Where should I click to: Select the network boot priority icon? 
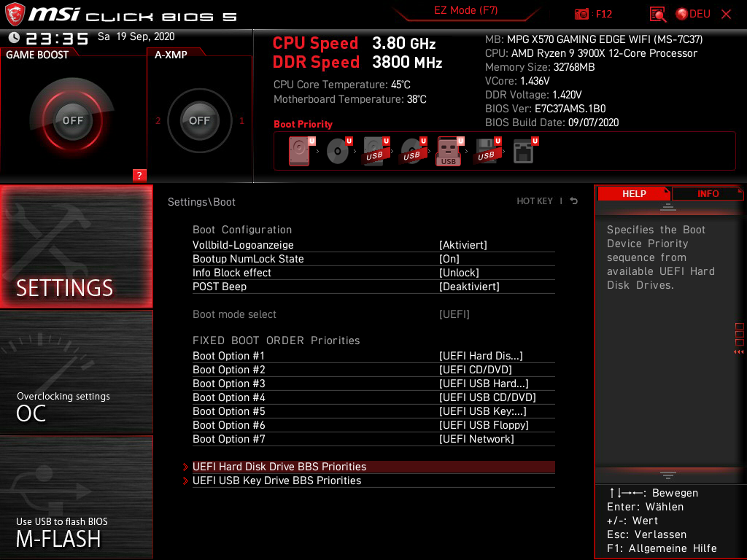click(524, 151)
